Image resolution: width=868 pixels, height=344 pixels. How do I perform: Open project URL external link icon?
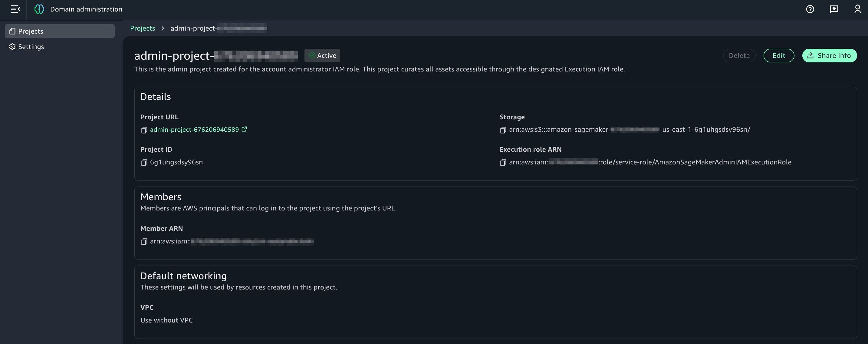click(x=244, y=129)
